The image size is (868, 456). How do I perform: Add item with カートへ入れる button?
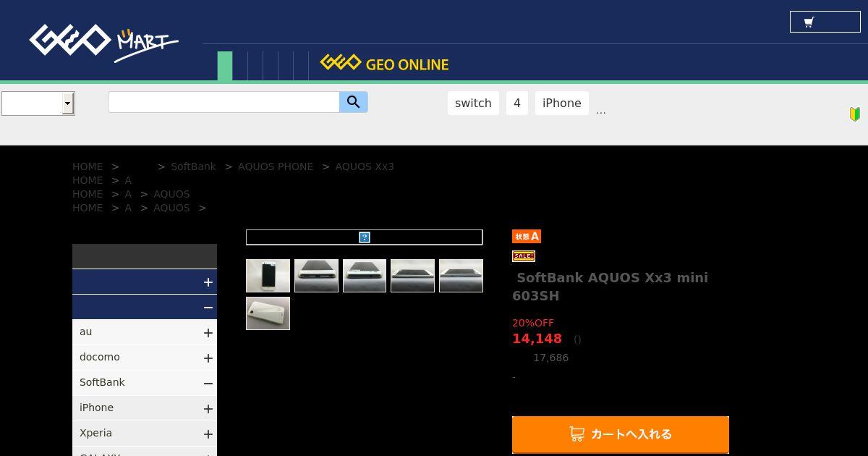(x=621, y=434)
